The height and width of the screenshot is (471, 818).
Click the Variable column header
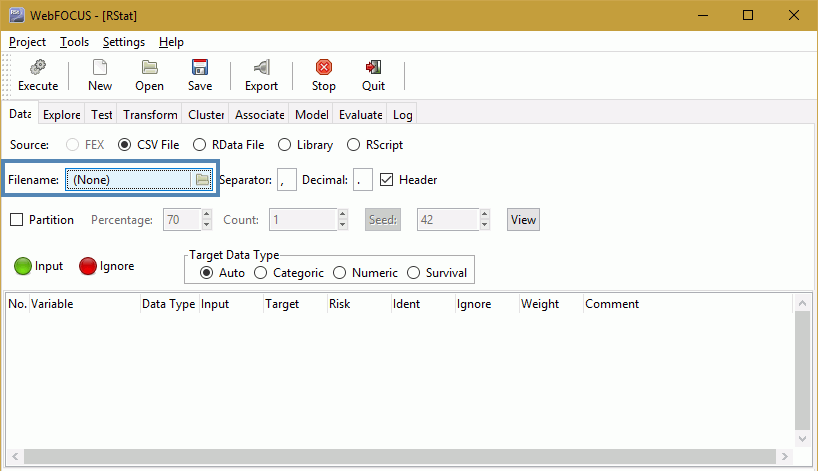coord(85,304)
